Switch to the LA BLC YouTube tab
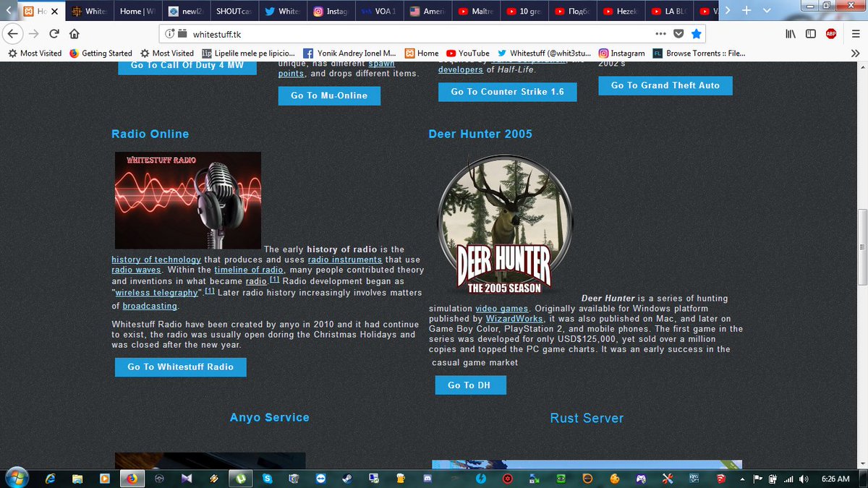This screenshot has height=488, width=868. tap(669, 12)
